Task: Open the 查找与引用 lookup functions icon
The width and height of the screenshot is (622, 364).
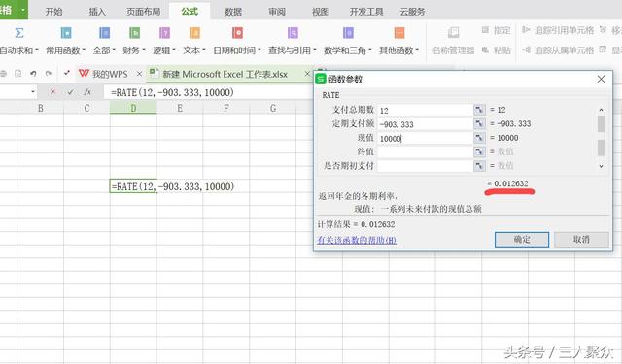Action: tap(293, 32)
